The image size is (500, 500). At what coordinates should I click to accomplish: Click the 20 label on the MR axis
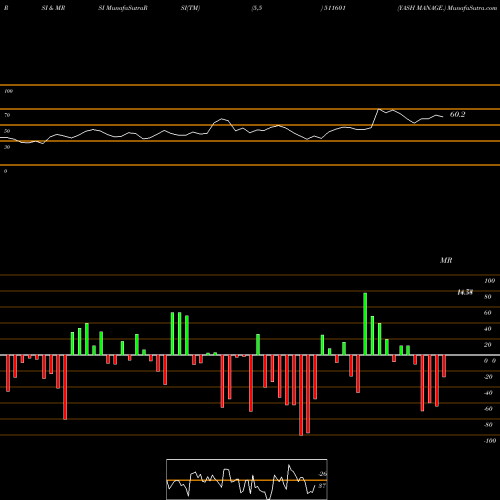pyautogui.click(x=488, y=345)
